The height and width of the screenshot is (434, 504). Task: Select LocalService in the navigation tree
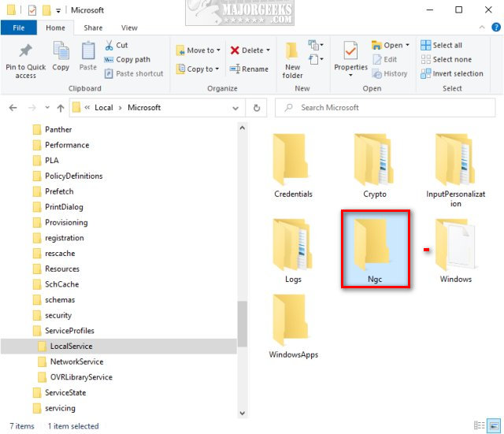point(119,347)
